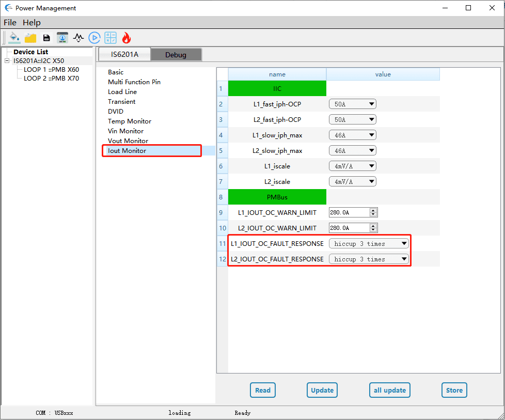Click the user profile window icon

62,38
